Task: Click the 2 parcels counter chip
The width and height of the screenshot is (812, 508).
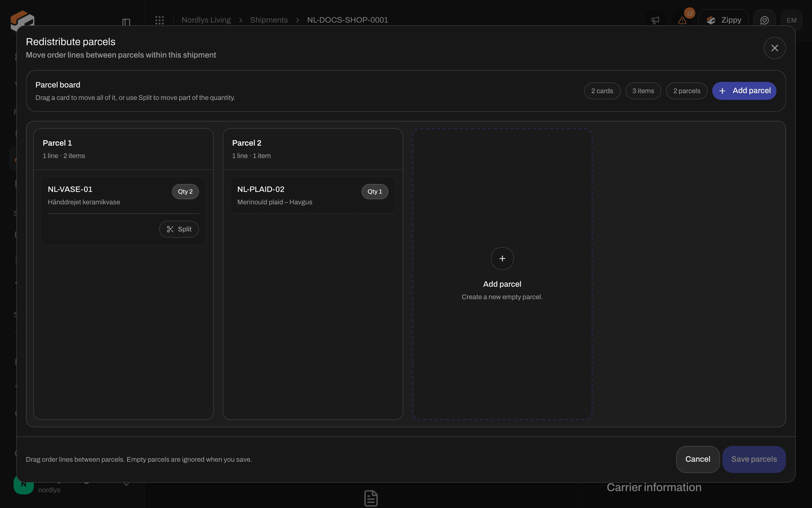Action: 687,91
